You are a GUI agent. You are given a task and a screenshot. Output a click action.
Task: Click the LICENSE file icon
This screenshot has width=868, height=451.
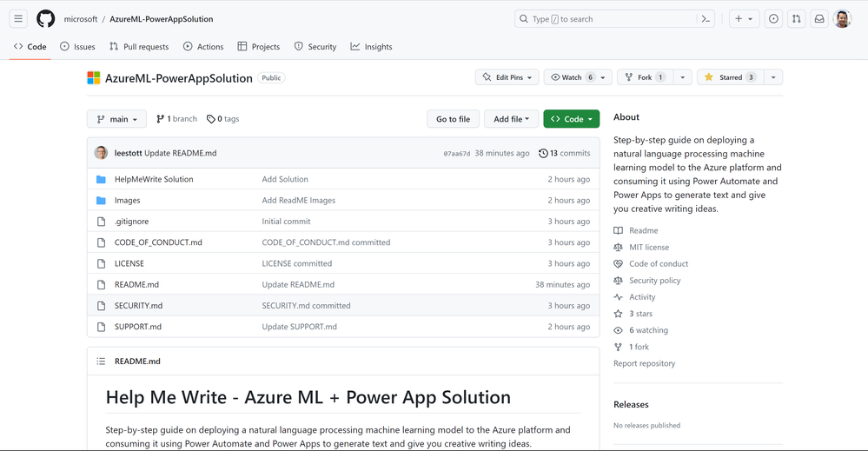pyautogui.click(x=101, y=263)
